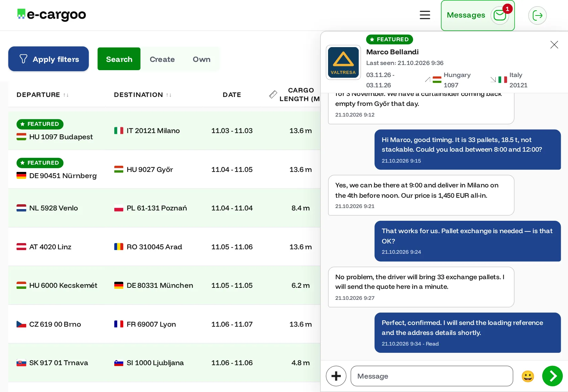Image resolution: width=568 pixels, height=392 pixels.
Task: Click the 11.06 - 11.07 date cell
Action: point(232,324)
